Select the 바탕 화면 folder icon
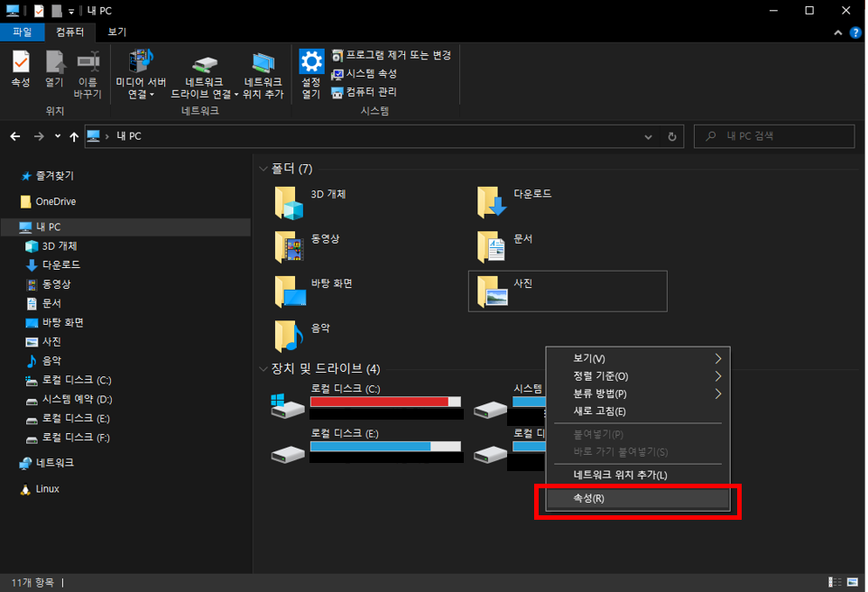The width and height of the screenshot is (868, 592). [x=290, y=291]
